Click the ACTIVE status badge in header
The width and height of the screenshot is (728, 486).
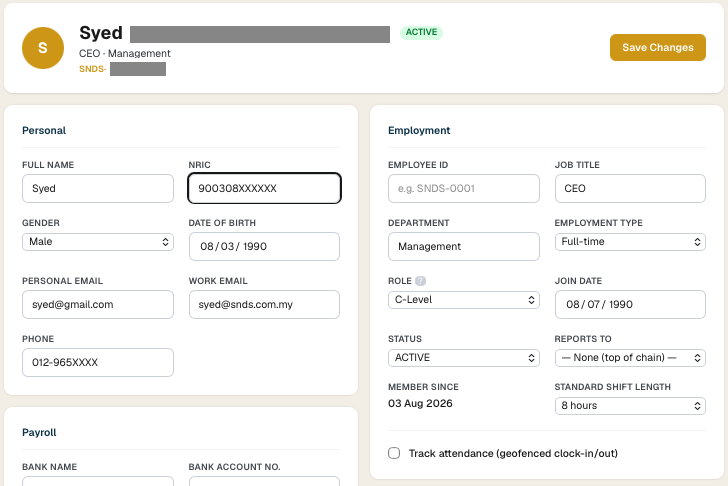[421, 32]
